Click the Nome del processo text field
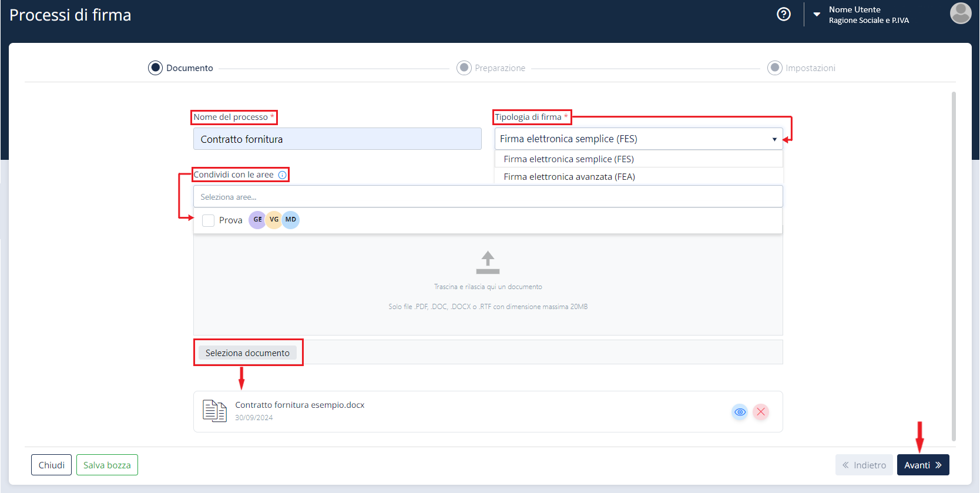The width and height of the screenshot is (980, 493). pos(337,139)
